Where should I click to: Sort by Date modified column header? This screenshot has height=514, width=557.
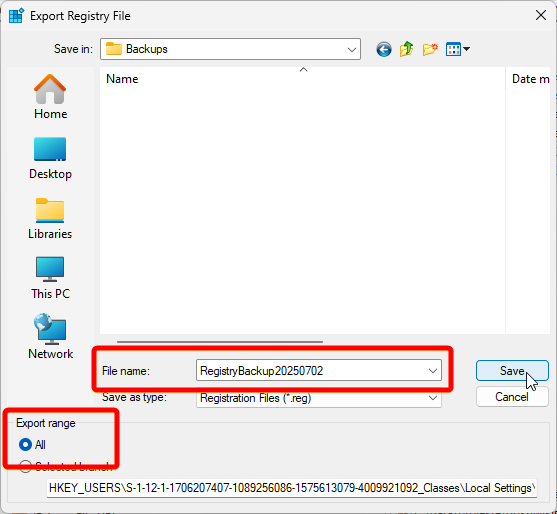[x=528, y=79]
